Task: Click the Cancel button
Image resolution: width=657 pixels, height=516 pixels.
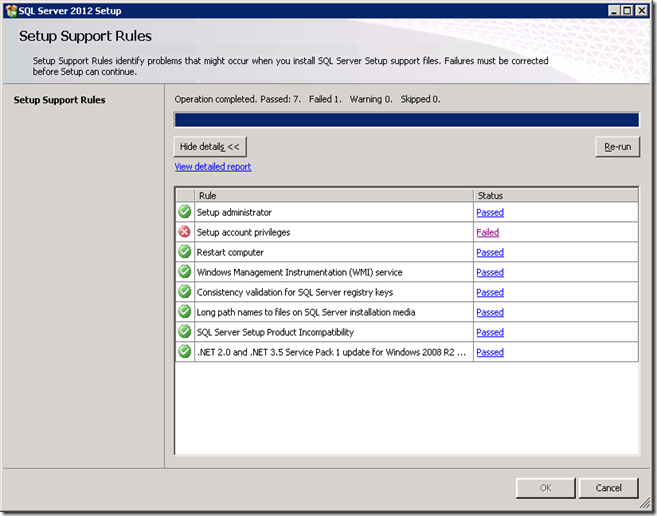Action: tap(608, 488)
